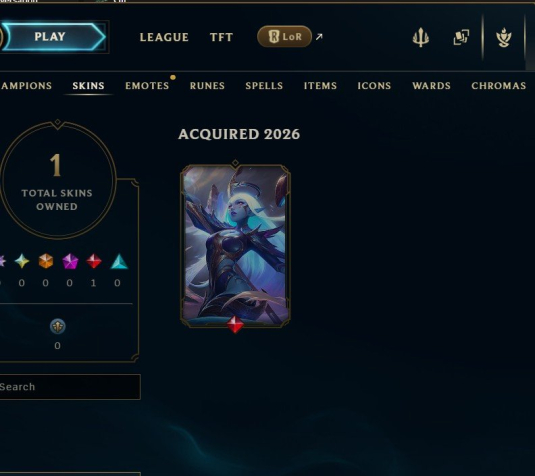Screen dimensions: 535x476
Task: Open the LEAGUE tab
Action: (164, 37)
